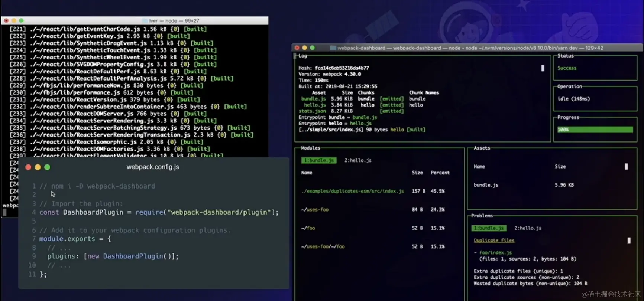
Task: Minimize the webpack-dashboard terminal window
Action: tap(305, 48)
